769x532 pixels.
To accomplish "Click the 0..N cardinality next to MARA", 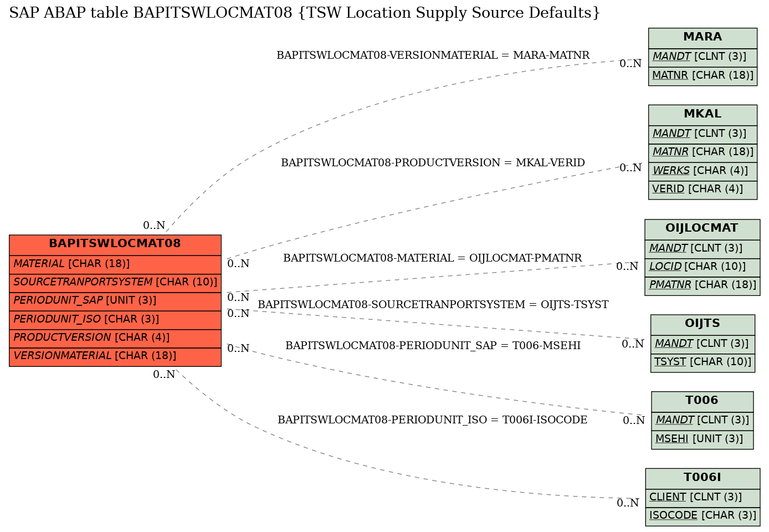I will click(x=630, y=64).
